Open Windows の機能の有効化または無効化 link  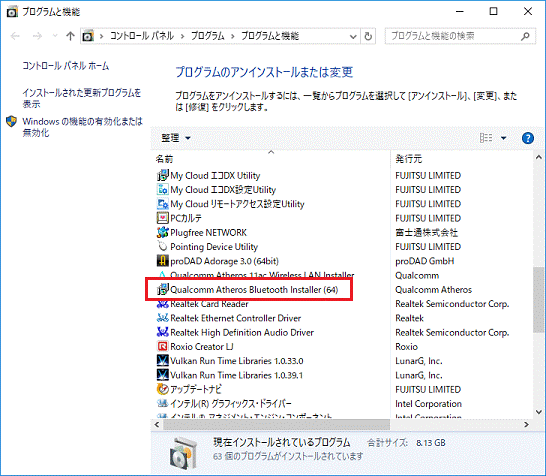tap(83, 127)
